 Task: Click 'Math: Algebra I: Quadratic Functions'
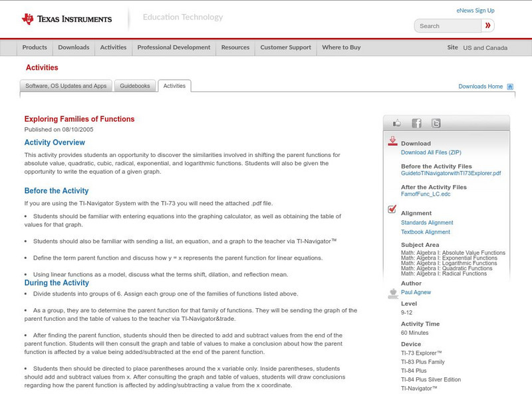click(446, 268)
